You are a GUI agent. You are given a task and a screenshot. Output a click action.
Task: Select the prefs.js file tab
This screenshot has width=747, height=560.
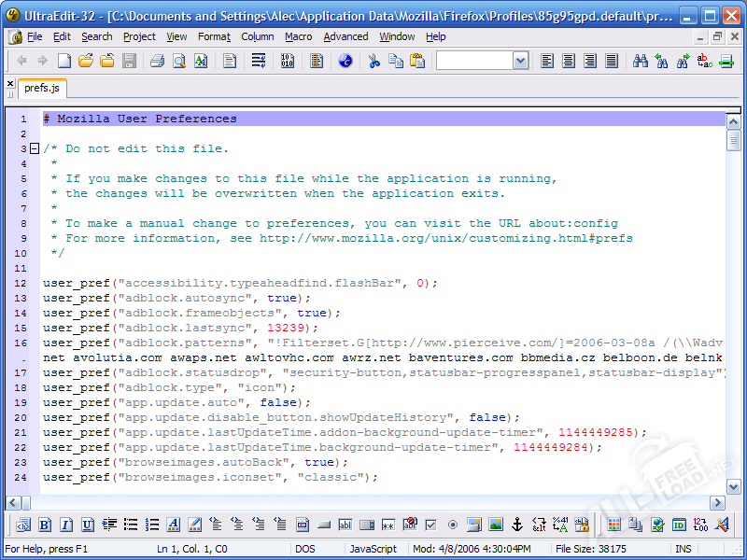coord(43,88)
